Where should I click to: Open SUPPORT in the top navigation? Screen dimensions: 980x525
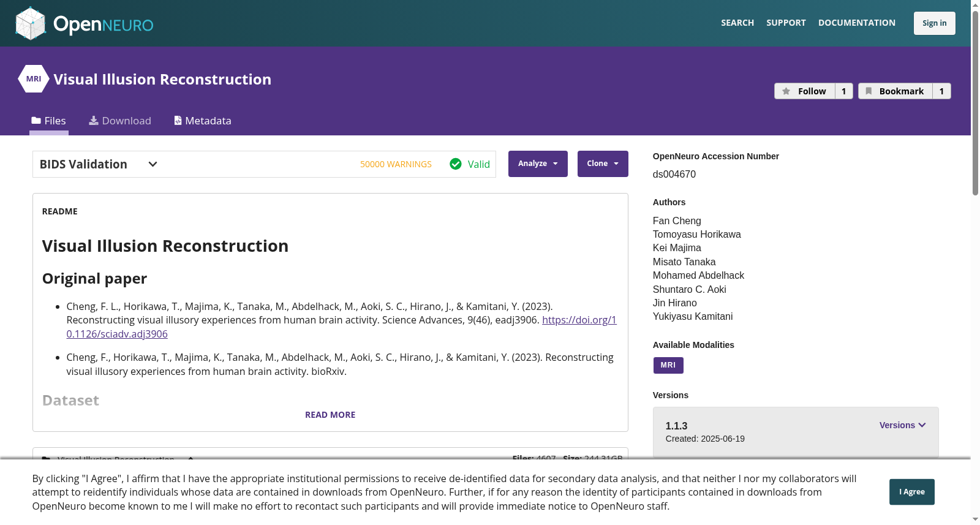click(786, 23)
